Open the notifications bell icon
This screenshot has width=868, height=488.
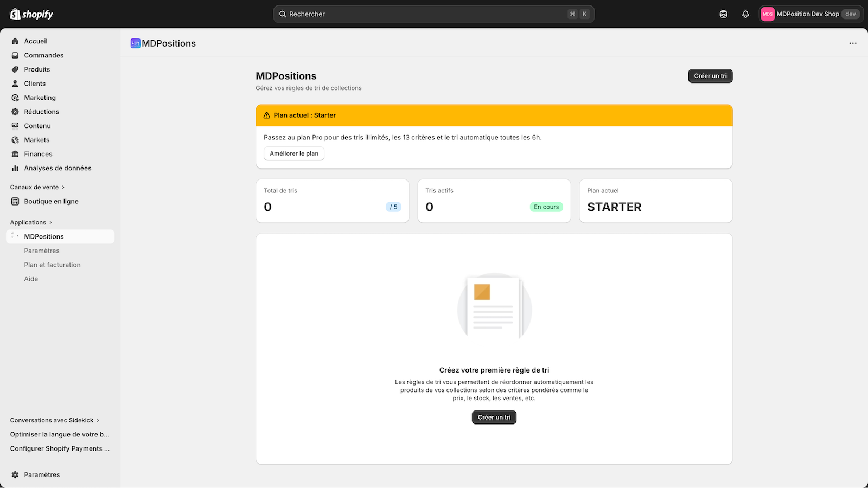coord(745,14)
